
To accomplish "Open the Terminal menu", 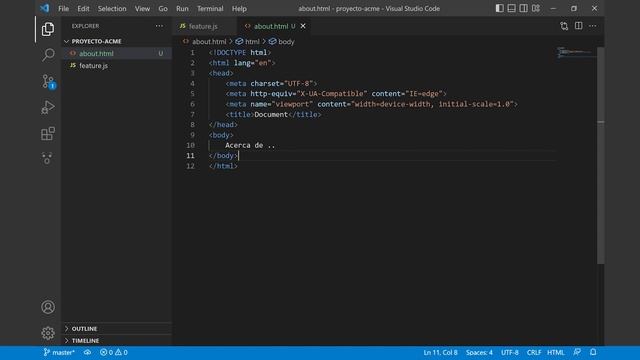I will (210, 8).
